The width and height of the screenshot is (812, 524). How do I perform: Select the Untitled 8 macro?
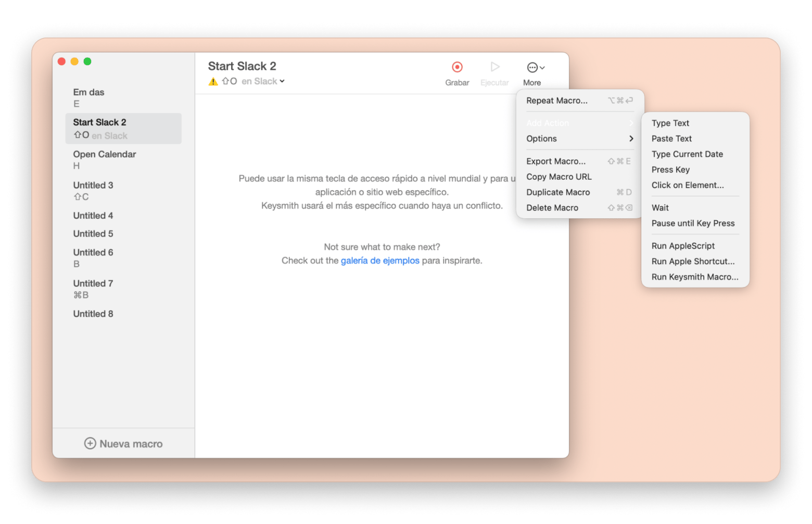point(123,314)
